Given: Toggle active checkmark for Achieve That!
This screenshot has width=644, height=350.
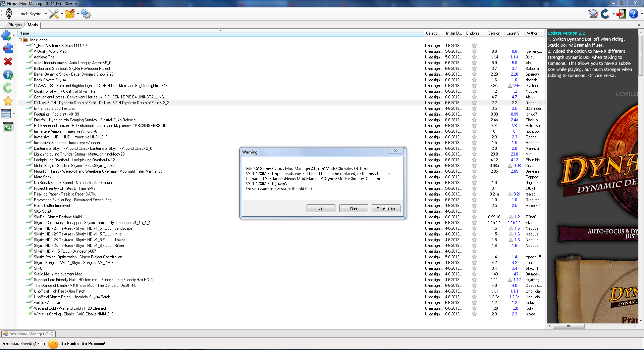Looking at the screenshot, I should coord(31,57).
